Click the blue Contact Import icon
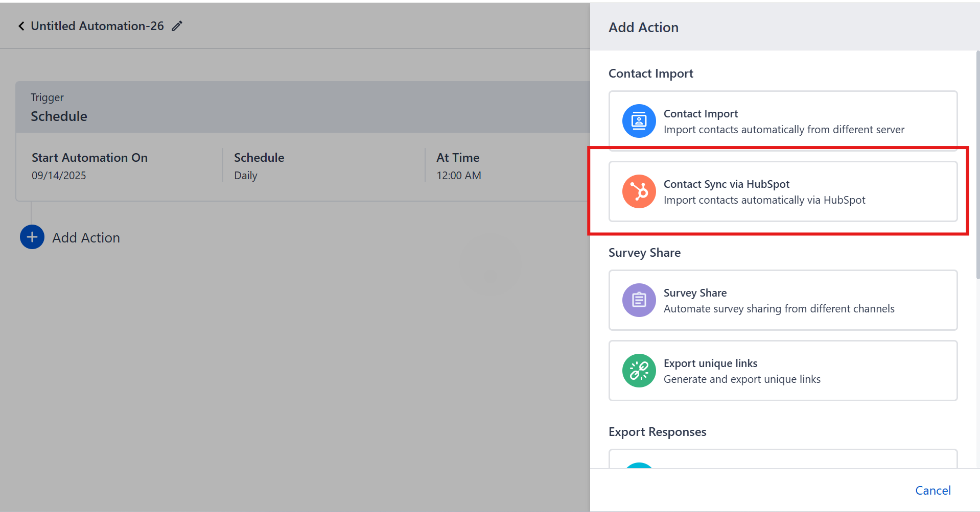This screenshot has height=512, width=980. coord(638,121)
